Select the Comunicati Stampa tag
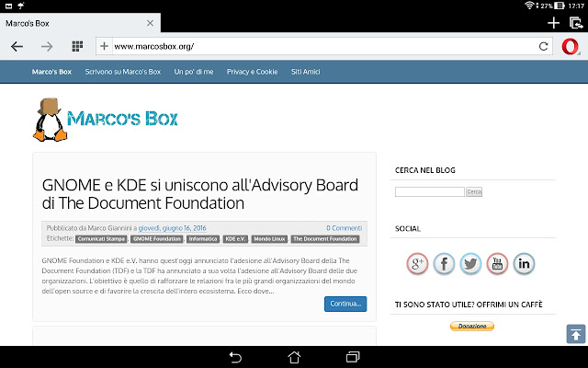 point(101,239)
